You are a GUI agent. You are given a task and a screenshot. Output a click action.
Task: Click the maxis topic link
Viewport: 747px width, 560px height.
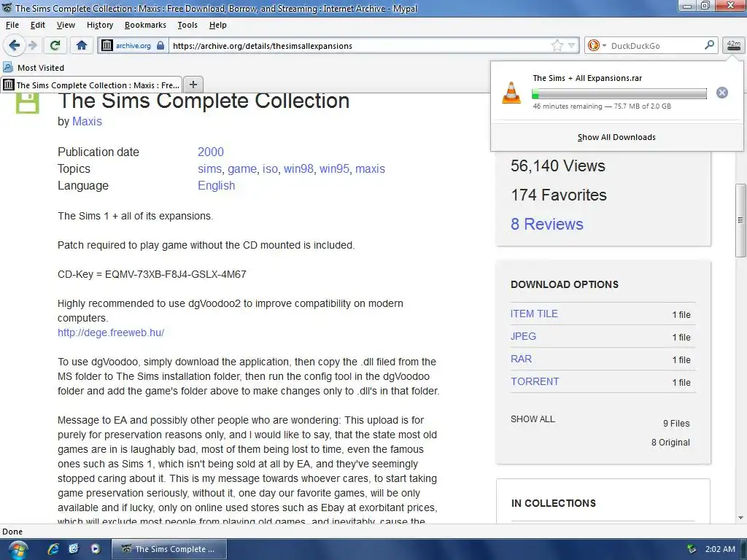coord(370,168)
